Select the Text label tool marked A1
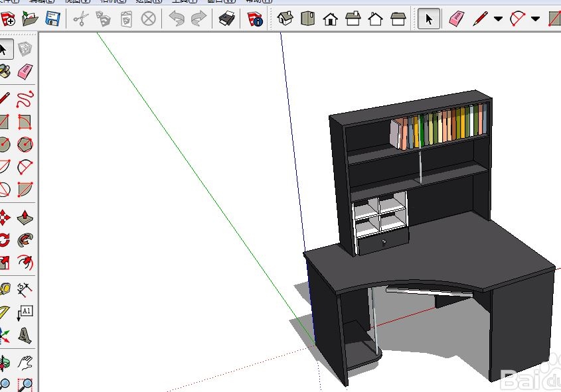The image size is (561, 392). (25, 312)
